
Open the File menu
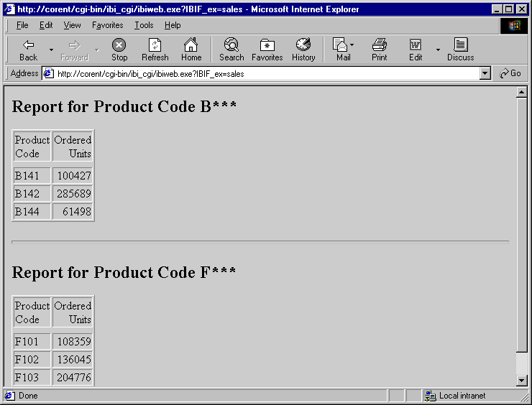click(22, 25)
